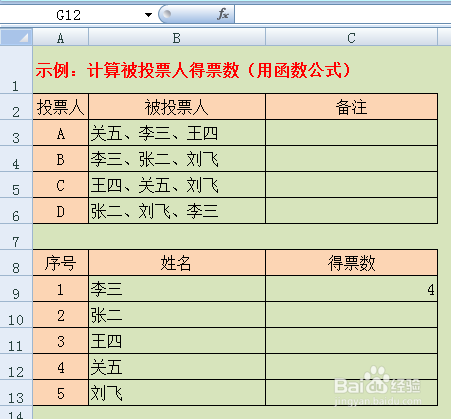Select row 12 header
Image resolution: width=451 pixels, height=419 pixels.
[16, 367]
